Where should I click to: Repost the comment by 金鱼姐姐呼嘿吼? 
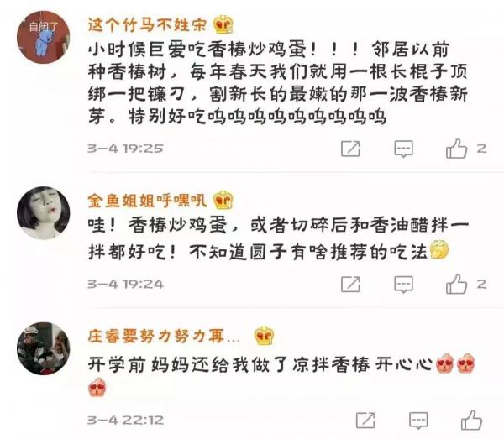[x=350, y=285]
